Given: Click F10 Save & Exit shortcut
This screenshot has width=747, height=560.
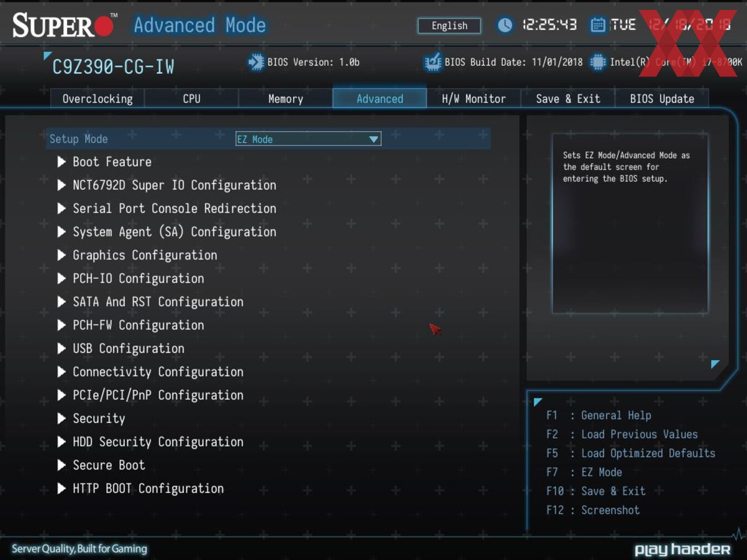Looking at the screenshot, I should point(596,491).
